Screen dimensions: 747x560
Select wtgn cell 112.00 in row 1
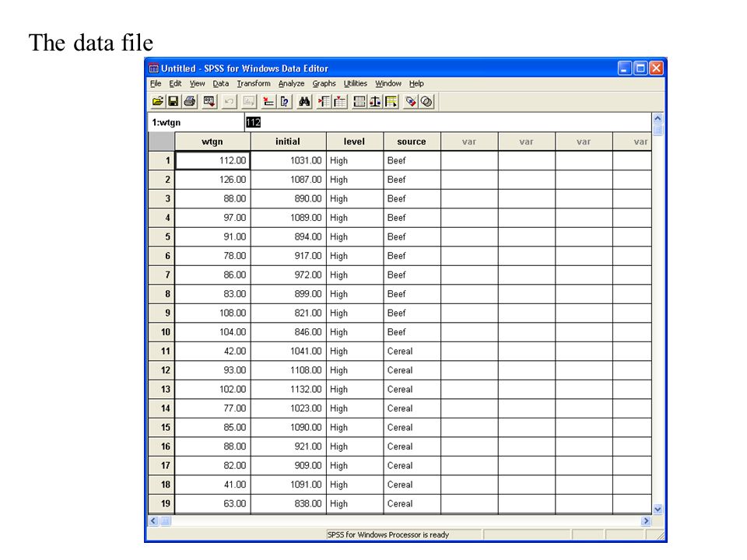tap(212, 160)
